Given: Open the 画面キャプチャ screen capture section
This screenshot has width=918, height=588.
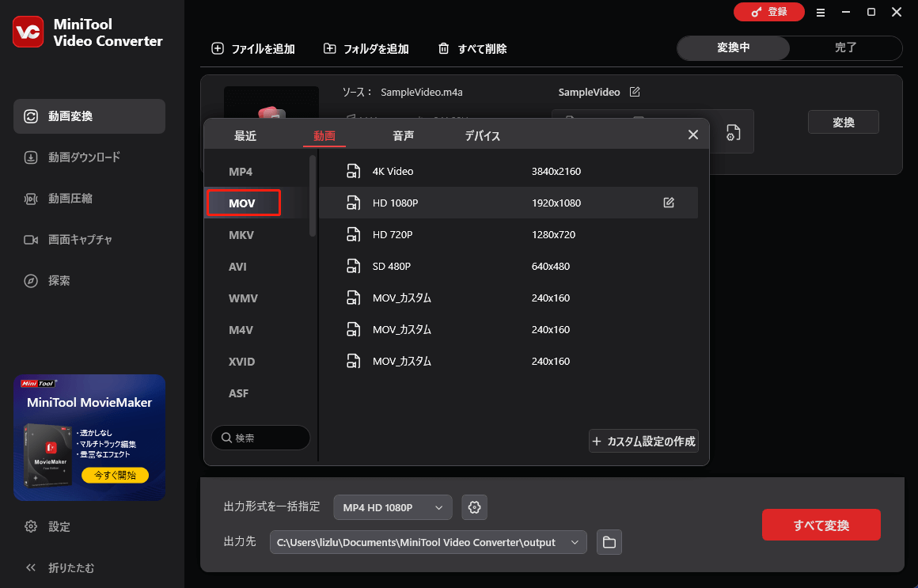Looking at the screenshot, I should coord(89,240).
